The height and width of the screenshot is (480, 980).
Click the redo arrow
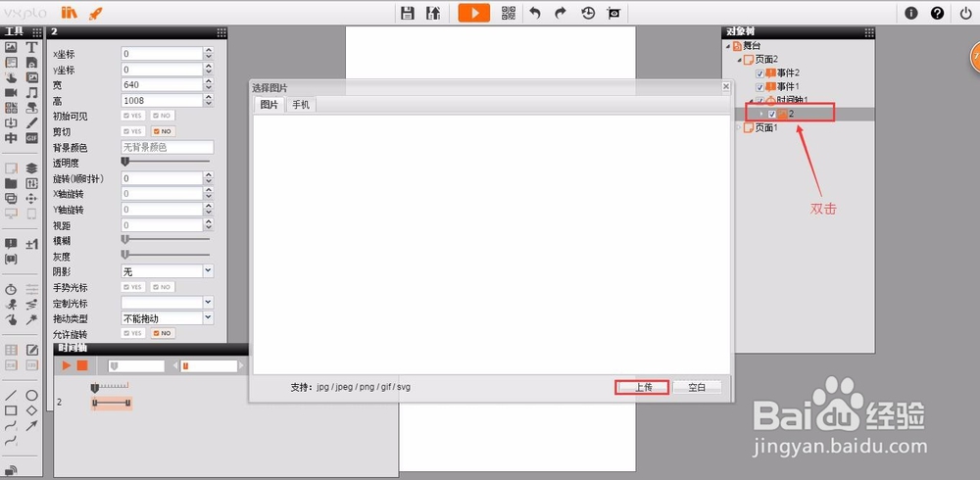coord(561,13)
